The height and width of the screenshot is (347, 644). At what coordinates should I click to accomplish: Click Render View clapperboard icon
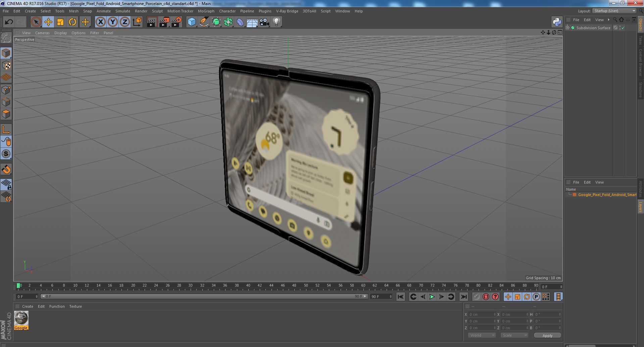152,22
